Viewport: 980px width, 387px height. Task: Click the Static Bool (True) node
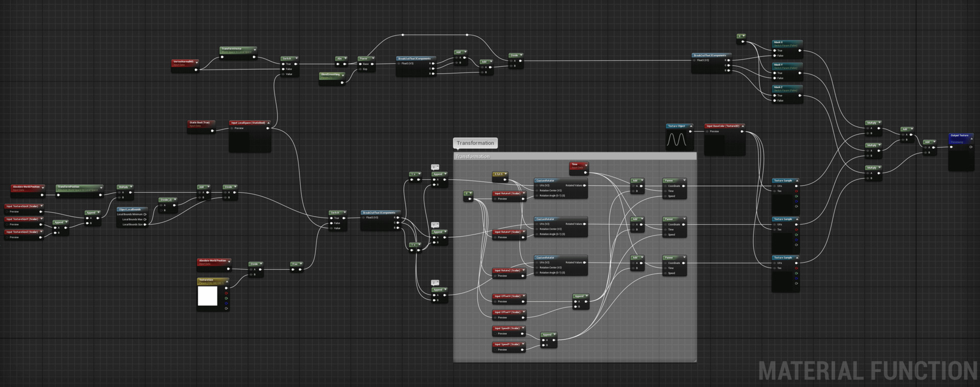click(200, 123)
